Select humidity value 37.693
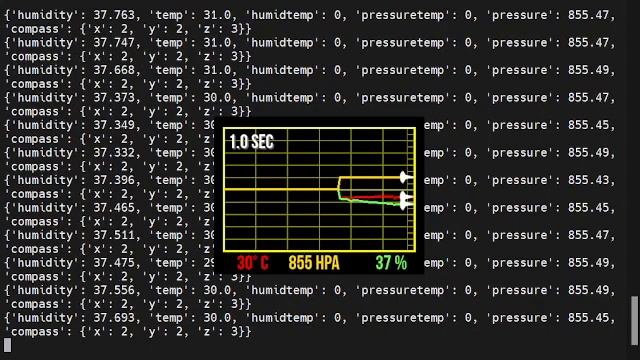 pyautogui.click(x=114, y=318)
